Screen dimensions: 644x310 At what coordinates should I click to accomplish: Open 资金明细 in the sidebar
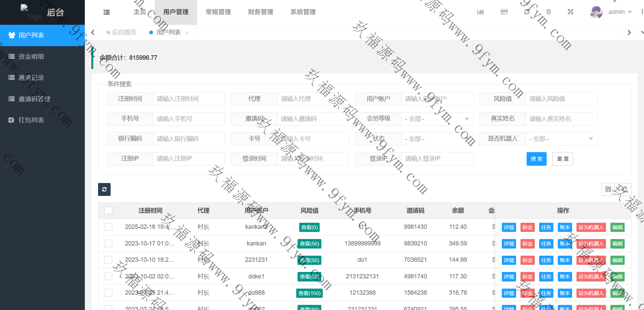[x=31, y=57]
